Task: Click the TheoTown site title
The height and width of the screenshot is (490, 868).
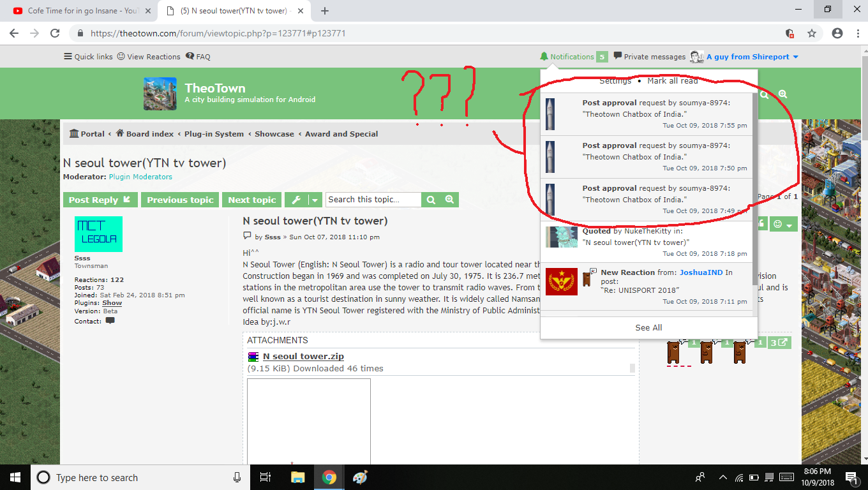Action: (215, 88)
